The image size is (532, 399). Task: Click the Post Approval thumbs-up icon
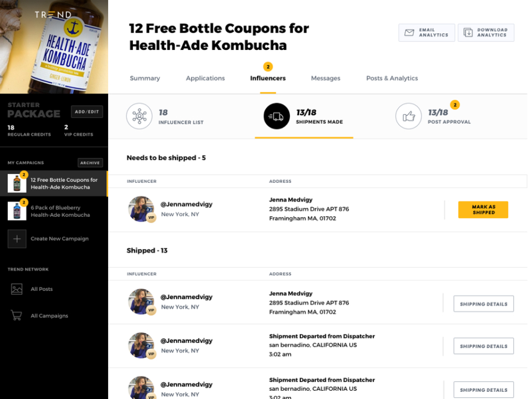tap(408, 116)
